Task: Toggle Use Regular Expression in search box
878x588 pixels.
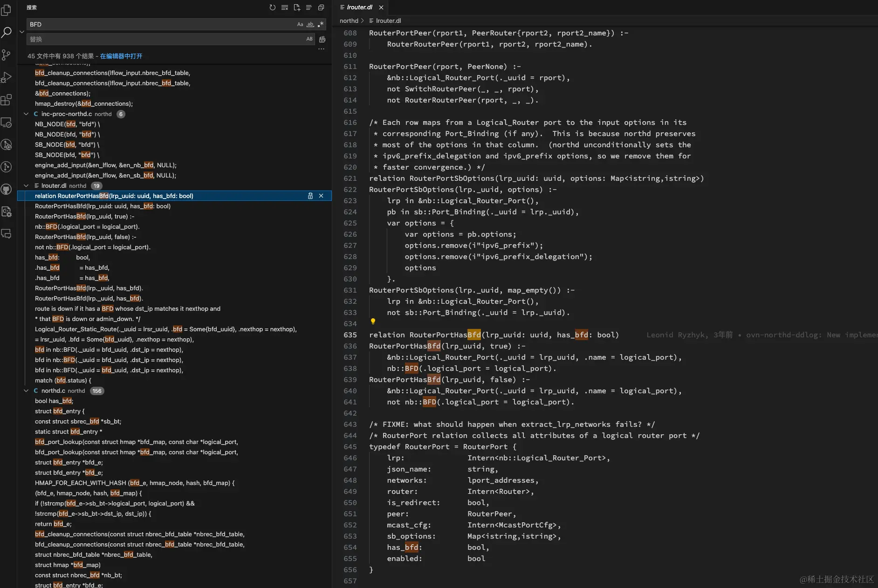Action: point(321,24)
